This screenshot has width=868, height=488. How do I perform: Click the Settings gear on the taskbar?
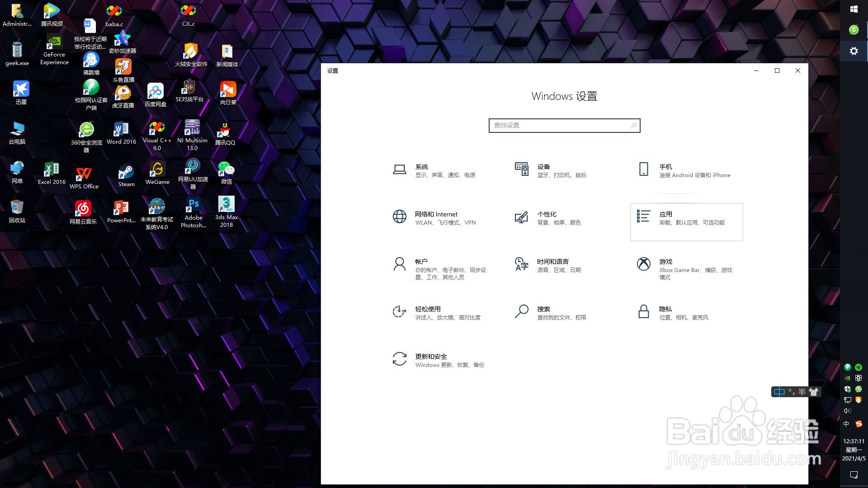[854, 51]
